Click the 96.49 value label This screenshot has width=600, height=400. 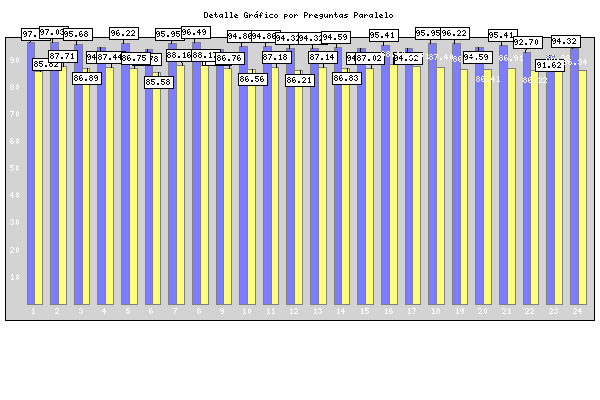coord(196,32)
